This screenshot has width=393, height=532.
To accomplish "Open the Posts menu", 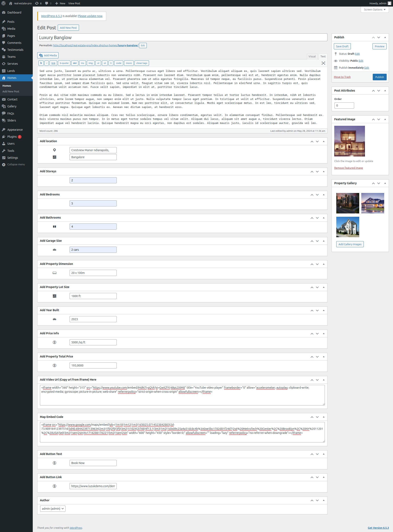I will pyautogui.click(x=11, y=22).
